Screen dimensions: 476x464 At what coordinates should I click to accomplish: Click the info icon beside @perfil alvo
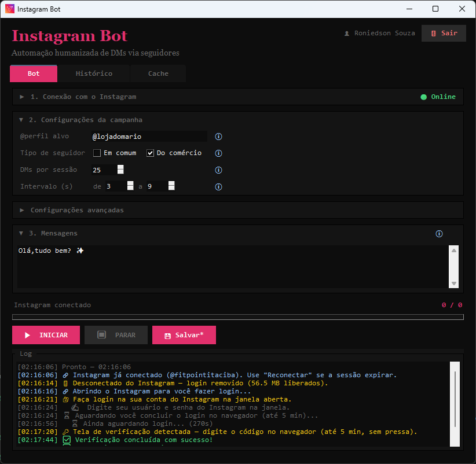(x=218, y=137)
